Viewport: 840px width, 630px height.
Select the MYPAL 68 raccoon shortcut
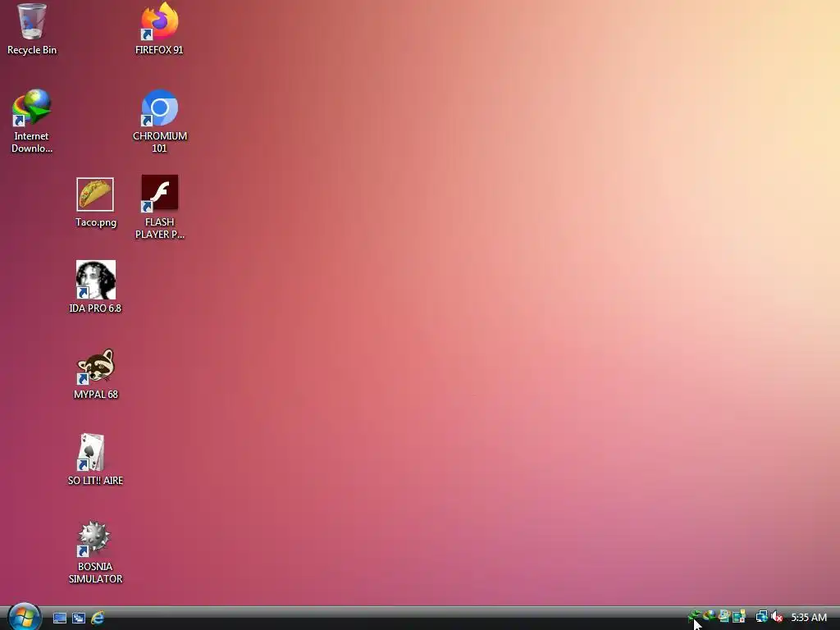(x=95, y=374)
